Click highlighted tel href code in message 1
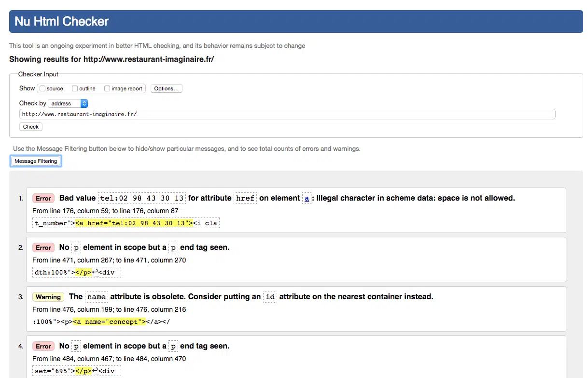This screenshot has width=588, height=378. [x=134, y=223]
